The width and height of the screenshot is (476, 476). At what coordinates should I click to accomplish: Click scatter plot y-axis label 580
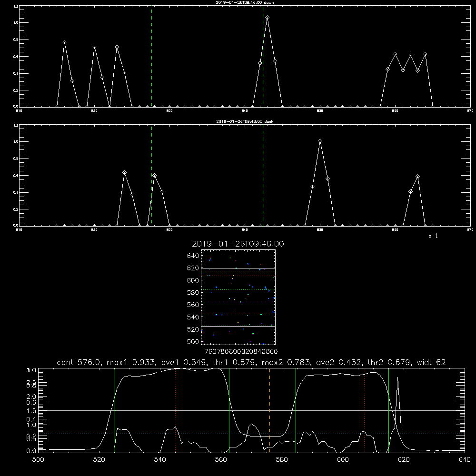193,293
